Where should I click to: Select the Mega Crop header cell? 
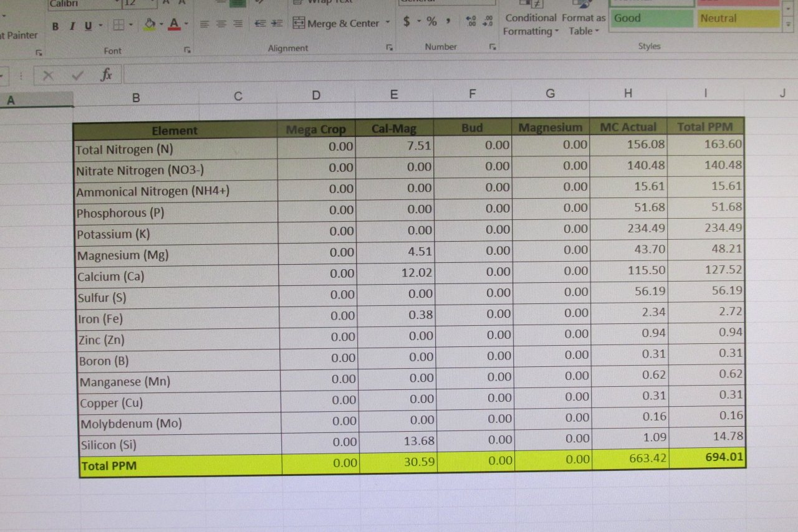tap(317, 129)
